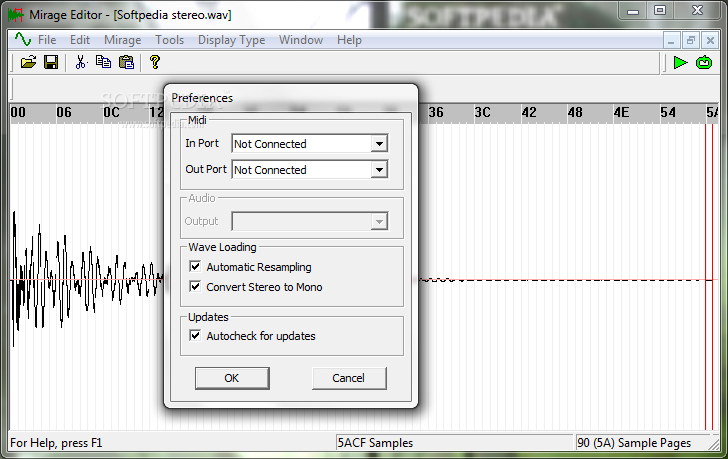Click ruler marker labeled 4E
This screenshot has height=459, width=728.
pos(622,112)
